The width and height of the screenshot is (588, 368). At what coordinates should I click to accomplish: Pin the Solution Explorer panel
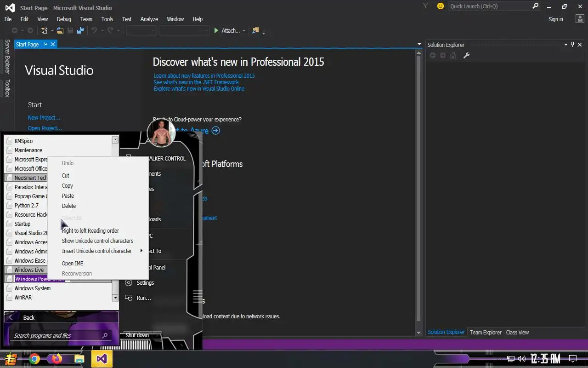pyautogui.click(x=572, y=45)
